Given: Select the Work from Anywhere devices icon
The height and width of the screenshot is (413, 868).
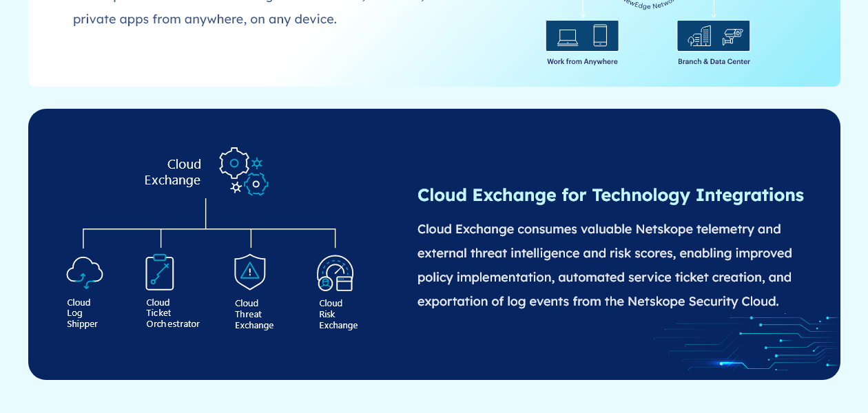Looking at the screenshot, I should (x=582, y=35).
